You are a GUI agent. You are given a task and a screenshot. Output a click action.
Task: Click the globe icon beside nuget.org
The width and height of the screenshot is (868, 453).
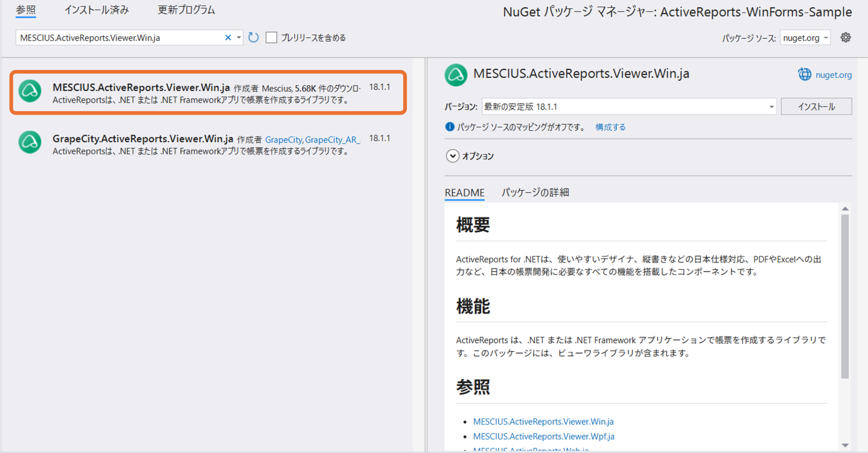coord(805,74)
